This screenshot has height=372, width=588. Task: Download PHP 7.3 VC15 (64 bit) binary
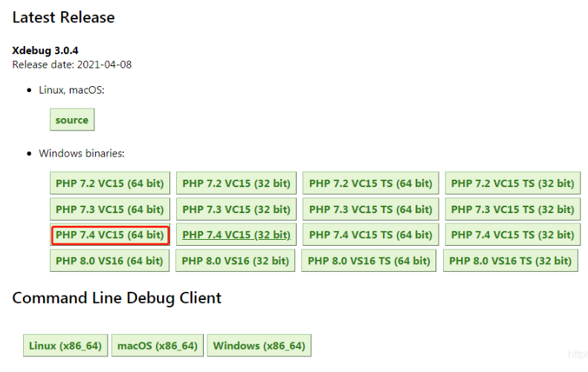tap(110, 209)
